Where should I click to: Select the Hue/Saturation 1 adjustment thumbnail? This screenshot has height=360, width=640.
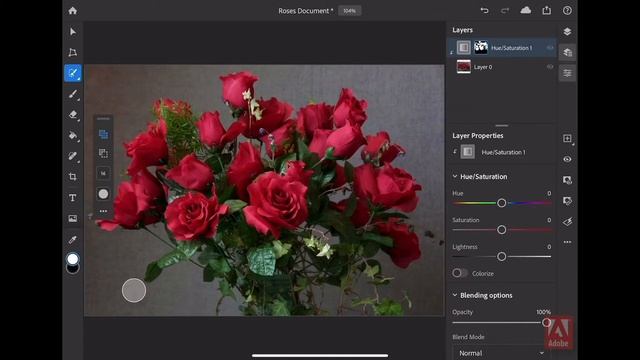point(464,47)
